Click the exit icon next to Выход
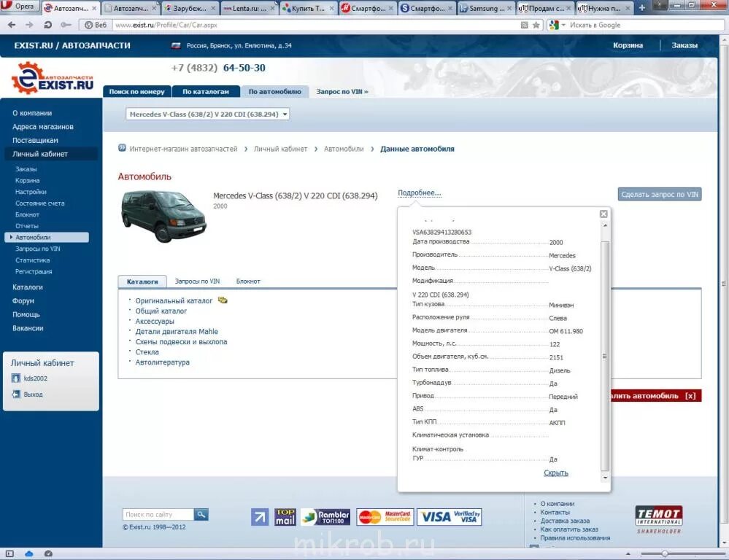Screen dimensions: 729x560 tap(16, 394)
